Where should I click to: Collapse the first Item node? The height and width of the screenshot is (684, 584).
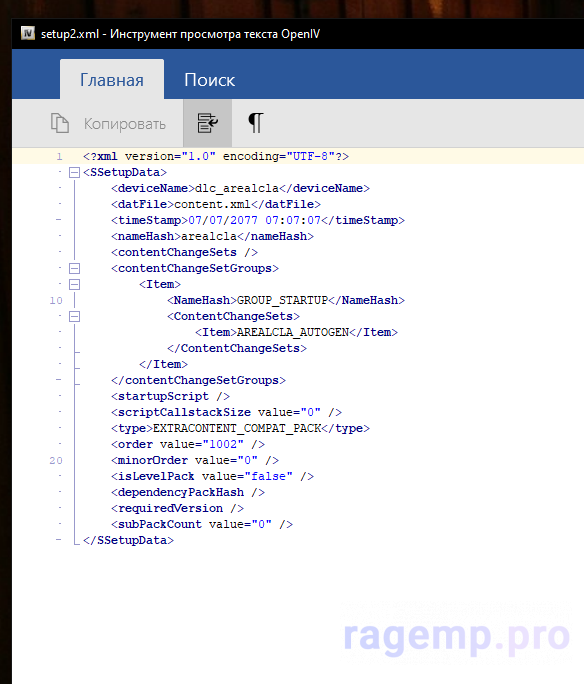click(75, 285)
